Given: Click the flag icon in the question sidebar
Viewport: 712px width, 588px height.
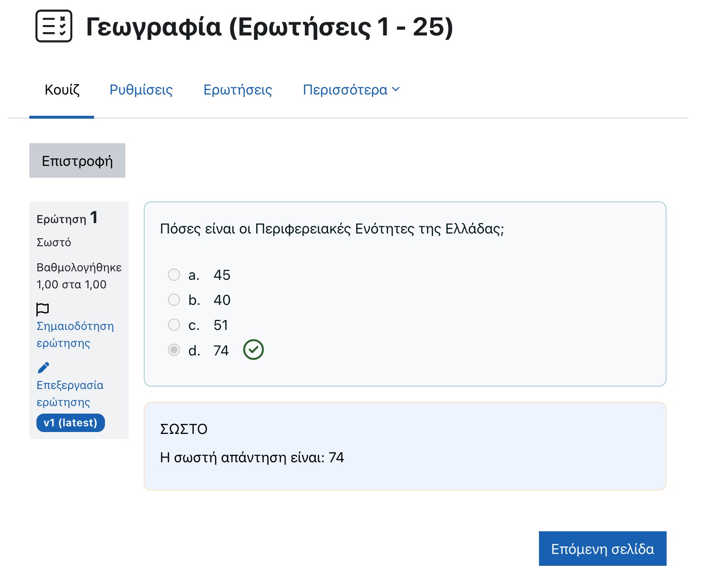Looking at the screenshot, I should click(43, 309).
